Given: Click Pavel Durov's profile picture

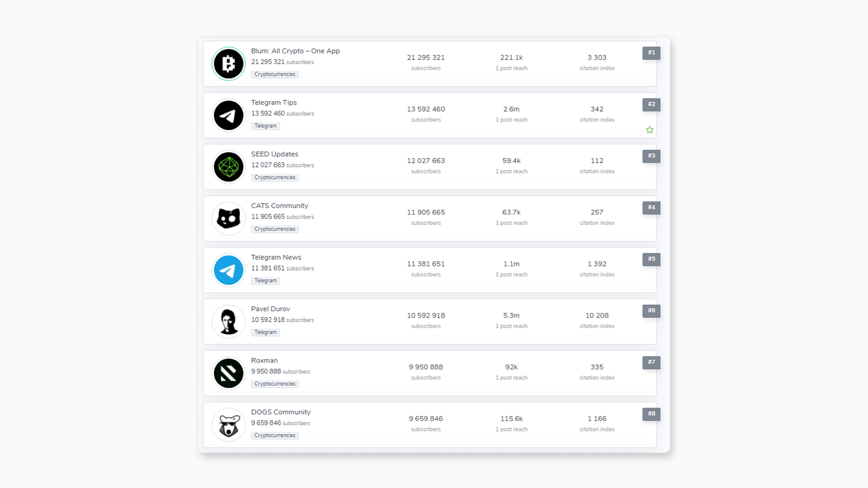Looking at the screenshot, I should 228,321.
